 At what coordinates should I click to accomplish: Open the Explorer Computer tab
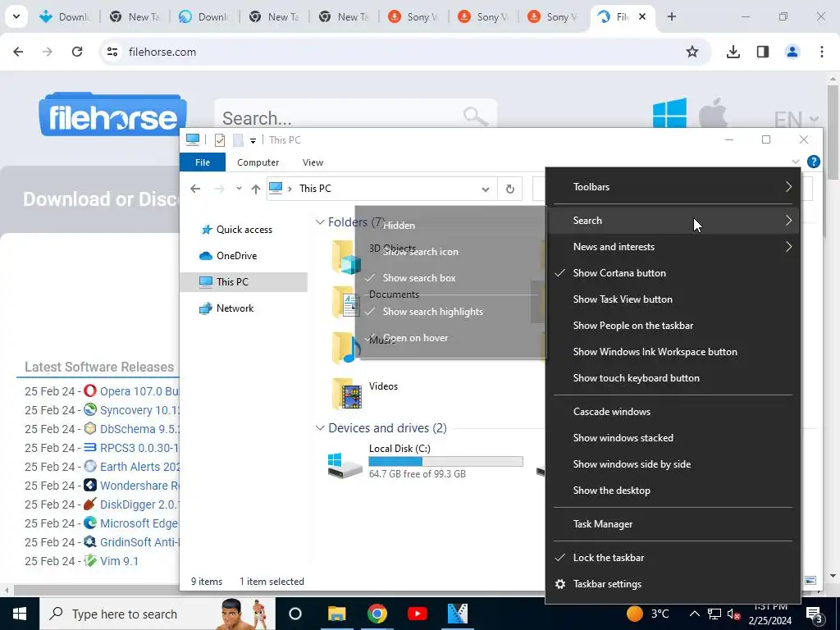click(x=258, y=162)
